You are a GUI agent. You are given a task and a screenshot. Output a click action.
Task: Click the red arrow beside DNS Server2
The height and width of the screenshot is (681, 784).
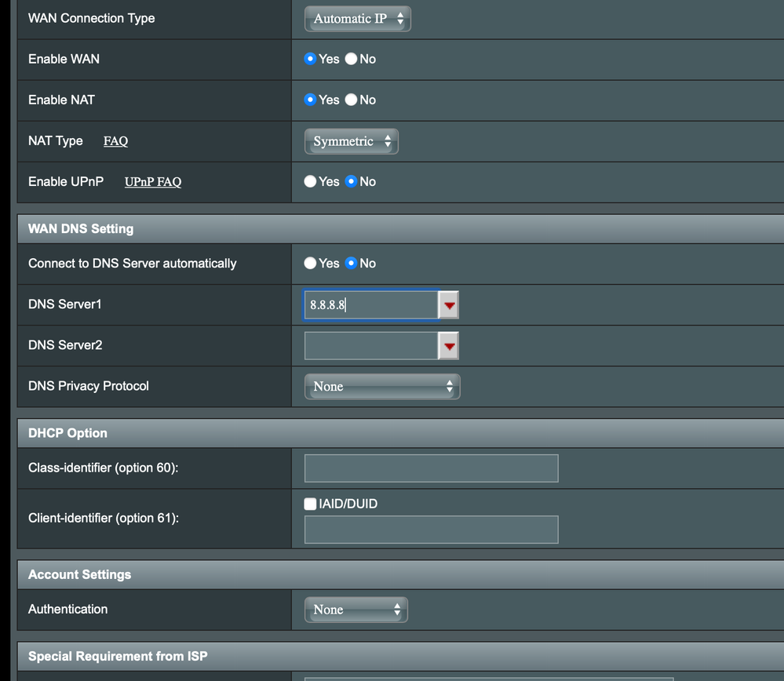pos(448,346)
